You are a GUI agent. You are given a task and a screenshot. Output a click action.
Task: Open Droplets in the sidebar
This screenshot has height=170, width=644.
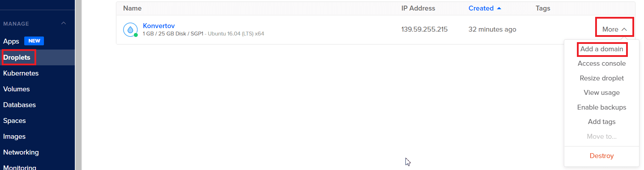tap(17, 57)
